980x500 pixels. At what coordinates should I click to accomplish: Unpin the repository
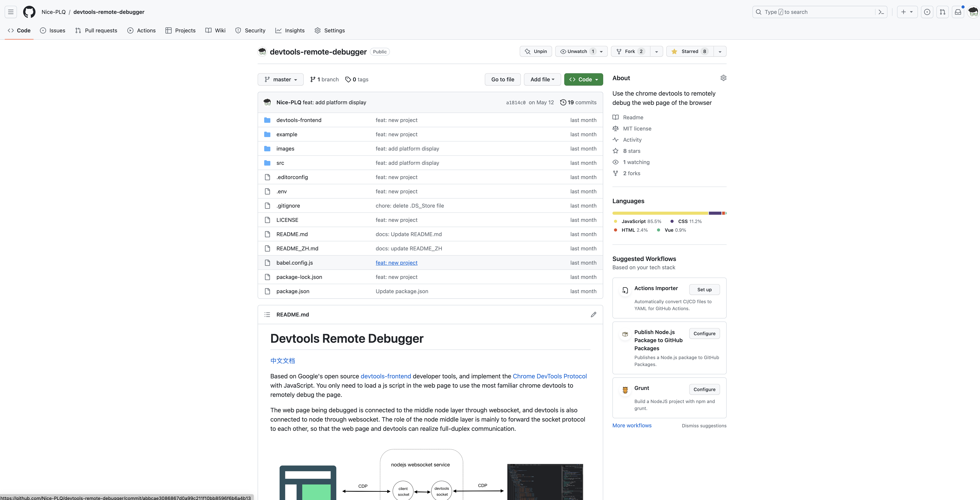pyautogui.click(x=536, y=51)
